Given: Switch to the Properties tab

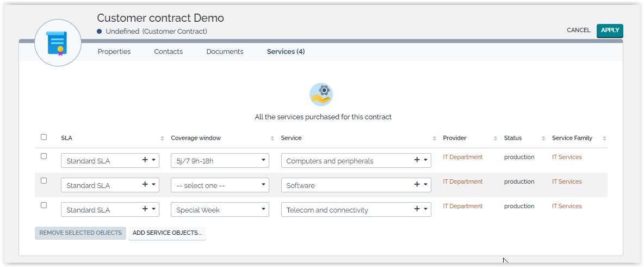Looking at the screenshot, I should pos(114,52).
